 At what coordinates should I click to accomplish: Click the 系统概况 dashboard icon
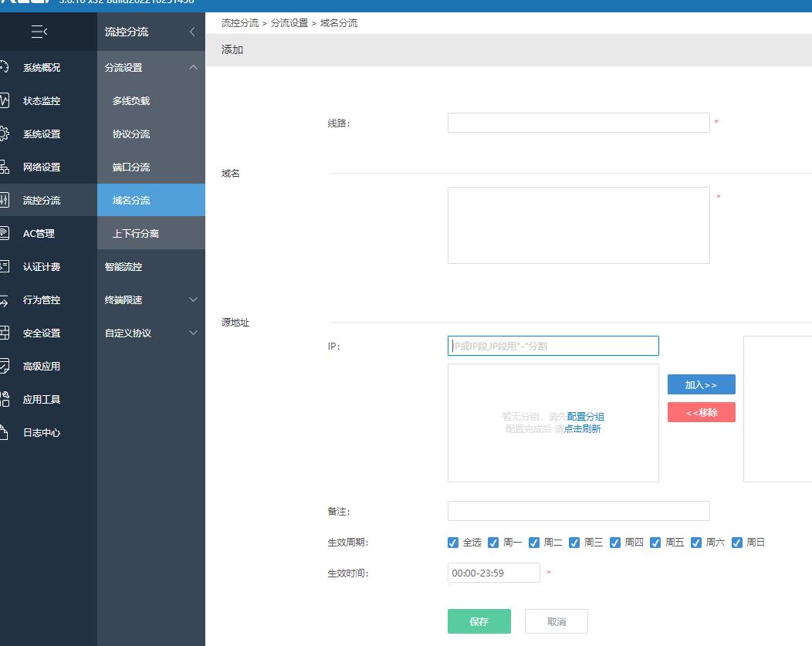coord(4,67)
